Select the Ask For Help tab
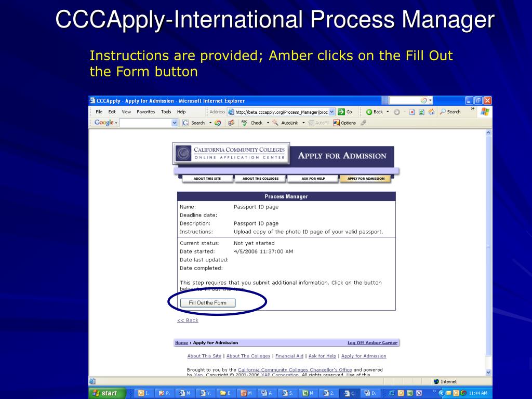Image resolution: width=532 pixels, height=399 pixels. pyautogui.click(x=313, y=179)
